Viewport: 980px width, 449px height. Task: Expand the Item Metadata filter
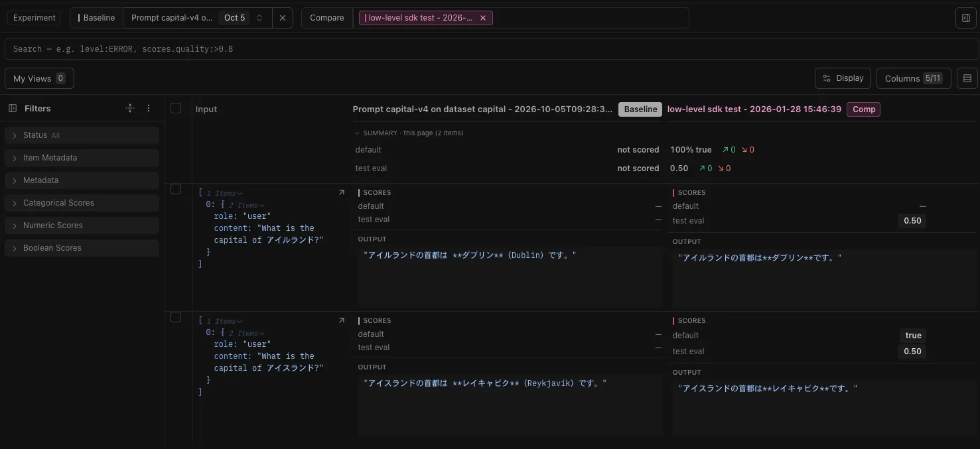click(82, 158)
